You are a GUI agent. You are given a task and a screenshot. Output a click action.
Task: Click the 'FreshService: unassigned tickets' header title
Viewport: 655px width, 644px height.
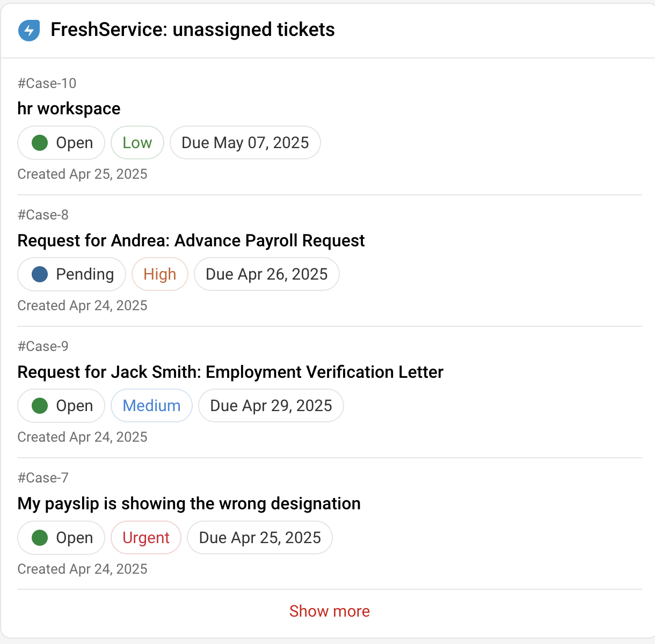pyautogui.click(x=192, y=30)
